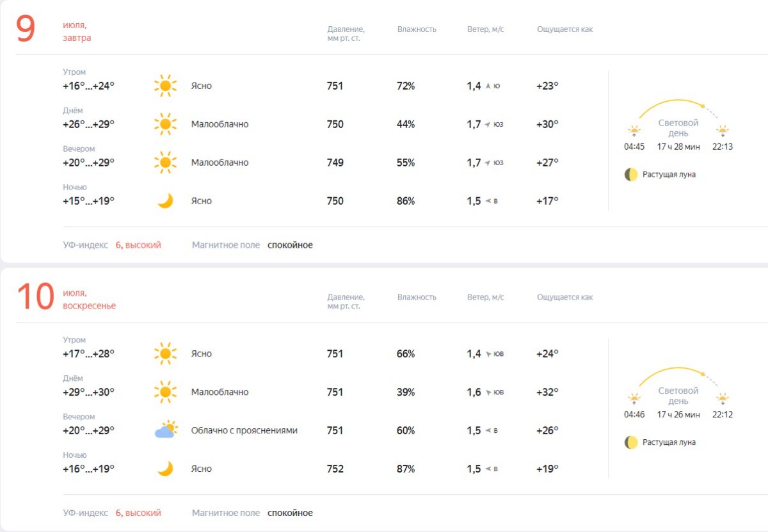Image resolution: width=768 pixels, height=532 pixels.
Task: Click the crescent moon icon for July 10 night
Action: tap(165, 469)
